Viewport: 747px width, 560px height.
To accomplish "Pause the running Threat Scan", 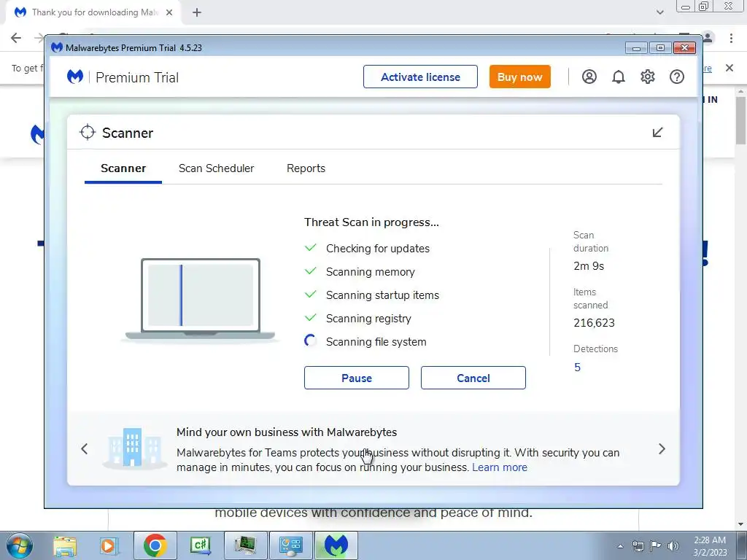I will [x=356, y=378].
